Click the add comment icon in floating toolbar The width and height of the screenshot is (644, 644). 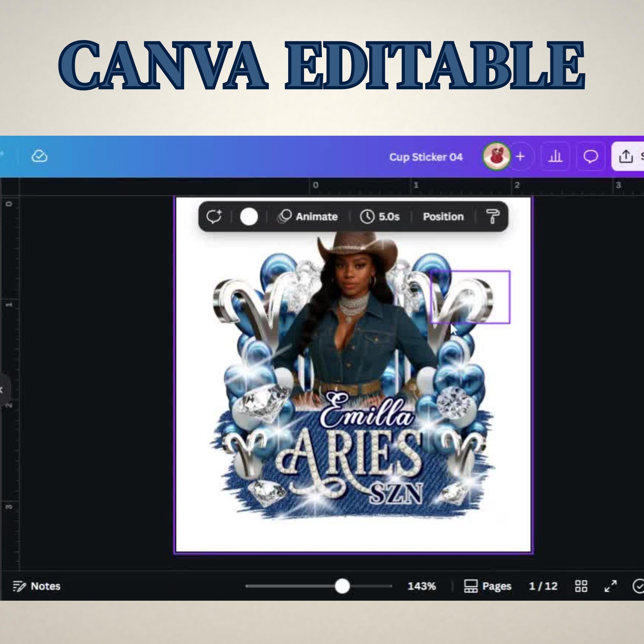(x=214, y=217)
